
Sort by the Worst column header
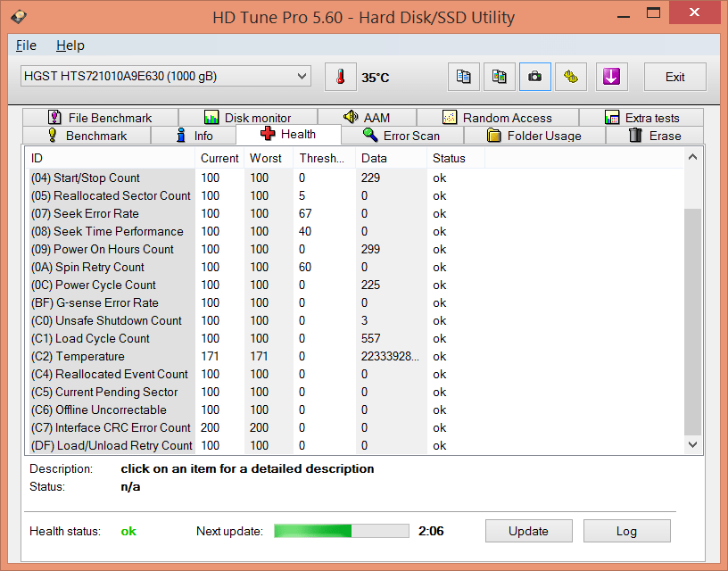269,158
